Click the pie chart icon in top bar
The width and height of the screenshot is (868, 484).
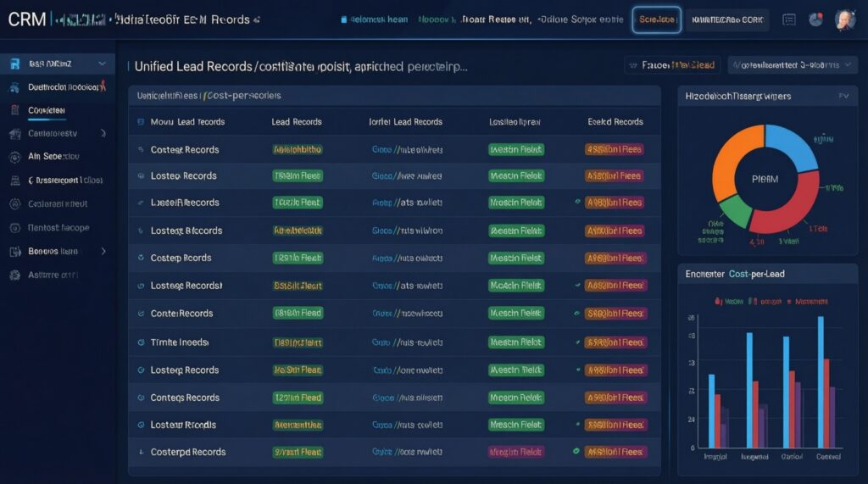click(x=815, y=19)
